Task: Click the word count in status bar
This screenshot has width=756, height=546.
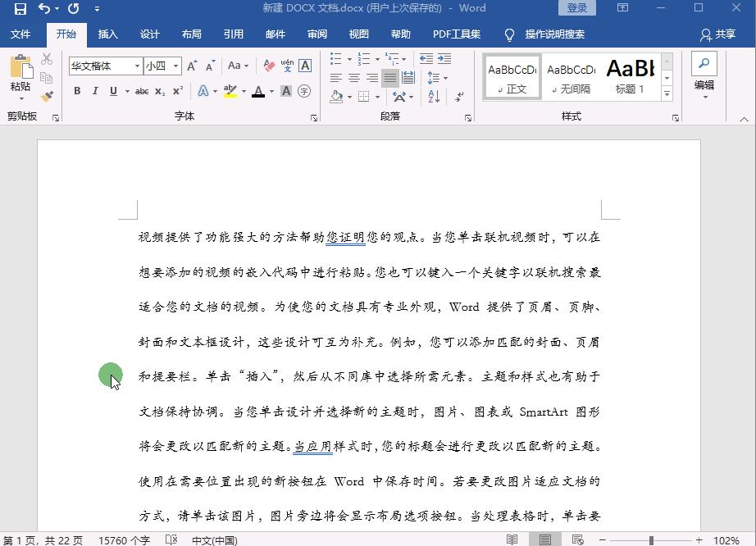Action: tap(123, 541)
